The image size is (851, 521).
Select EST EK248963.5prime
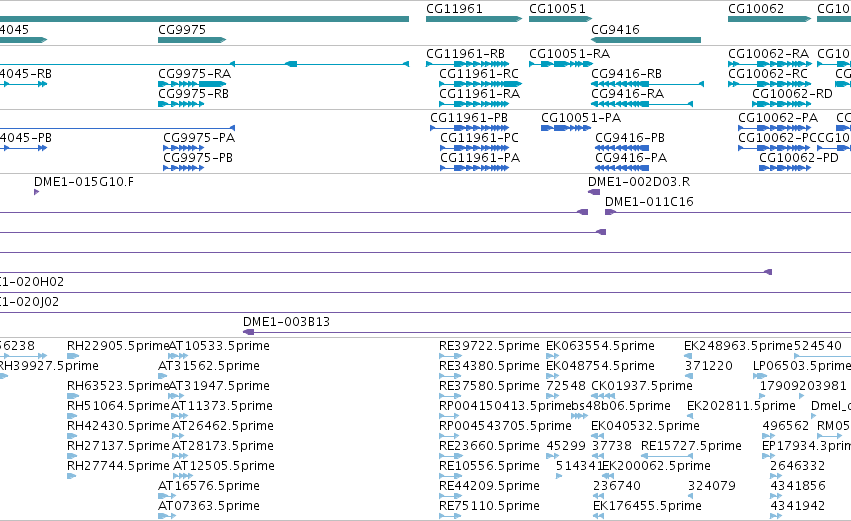[688, 356]
